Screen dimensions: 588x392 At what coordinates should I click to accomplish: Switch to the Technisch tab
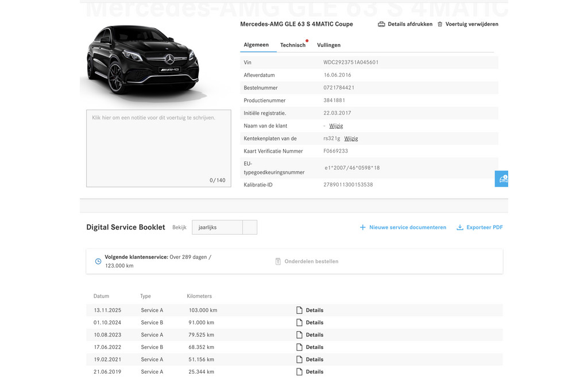293,45
